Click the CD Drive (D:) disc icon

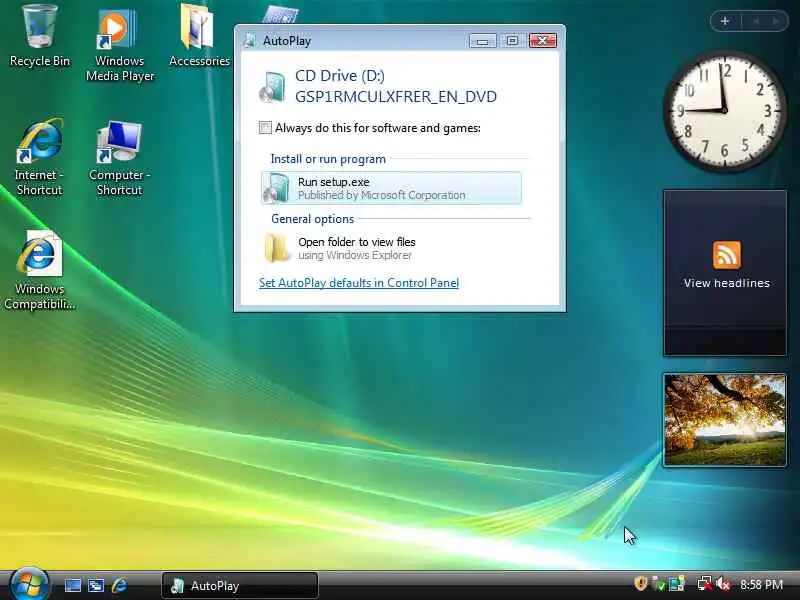[x=272, y=87]
